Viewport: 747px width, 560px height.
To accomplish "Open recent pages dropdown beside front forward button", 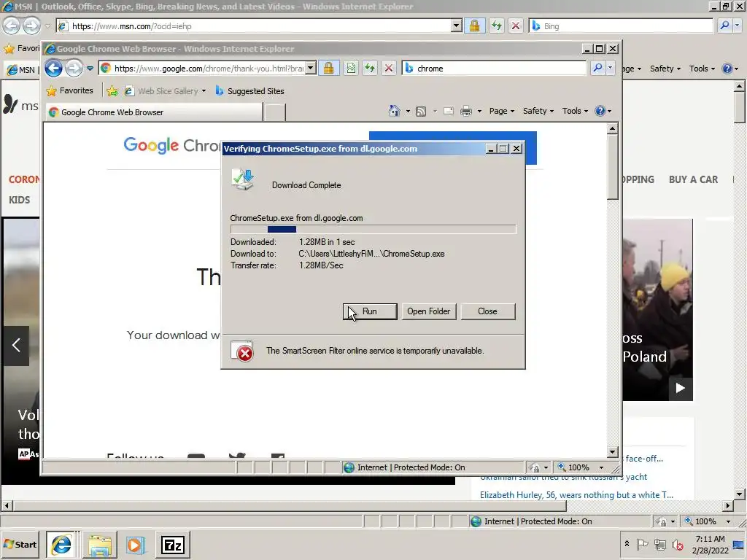I will (90, 69).
